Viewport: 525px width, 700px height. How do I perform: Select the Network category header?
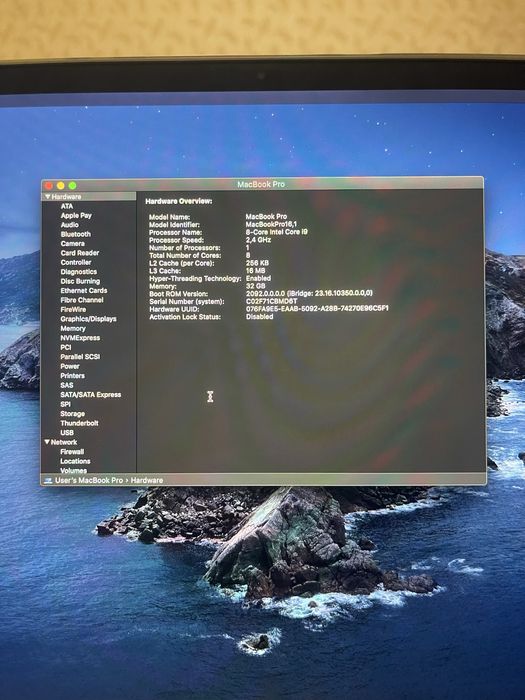click(x=64, y=442)
